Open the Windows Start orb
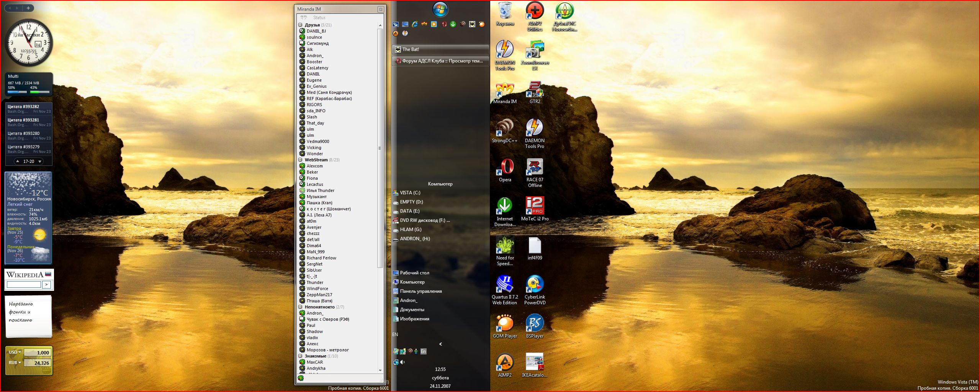 440,9
